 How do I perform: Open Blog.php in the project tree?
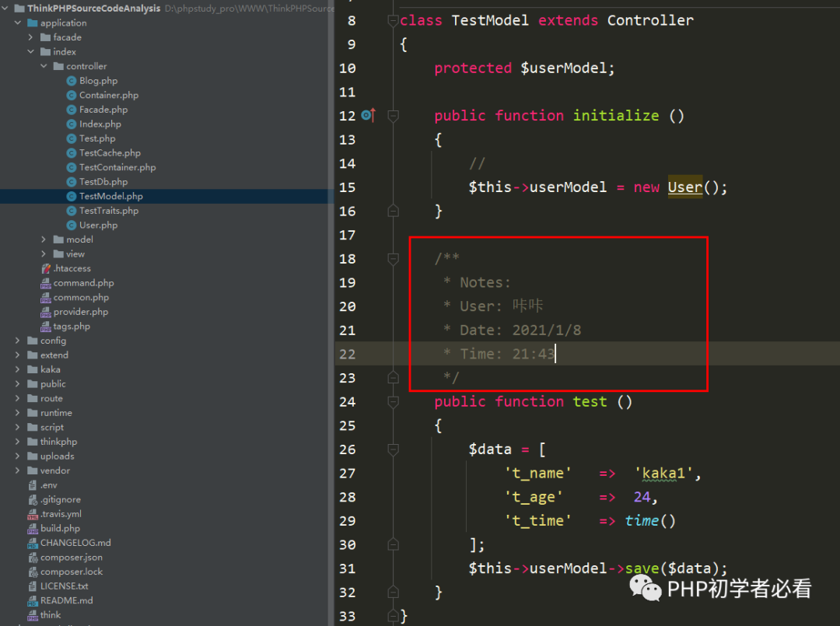pyautogui.click(x=98, y=81)
